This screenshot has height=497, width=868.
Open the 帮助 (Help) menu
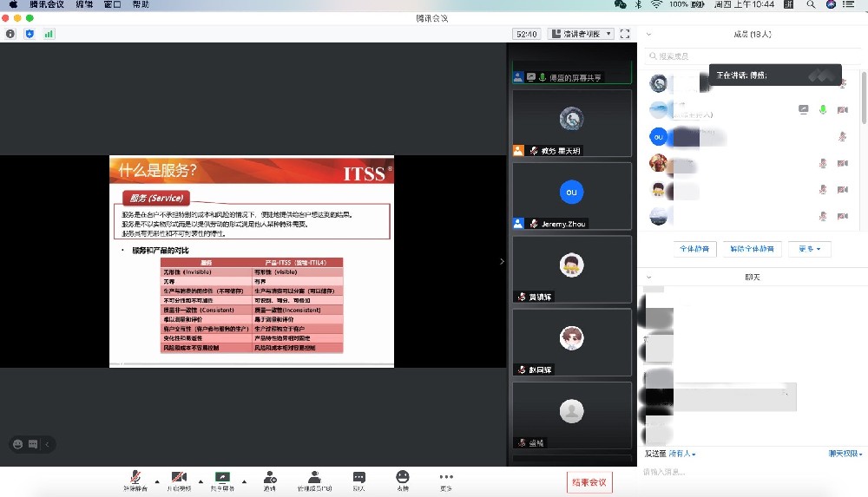pos(141,4)
